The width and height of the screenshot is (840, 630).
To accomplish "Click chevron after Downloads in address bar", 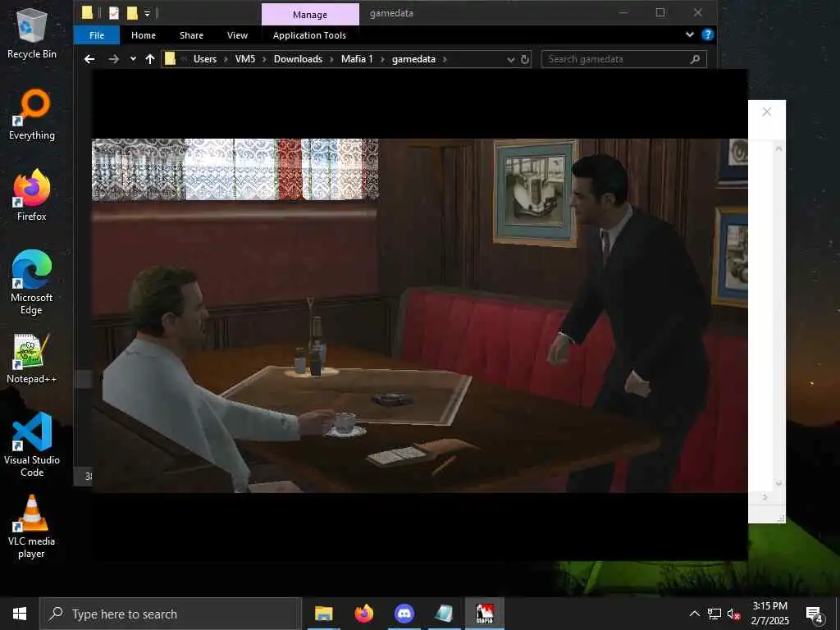I will click(x=331, y=59).
